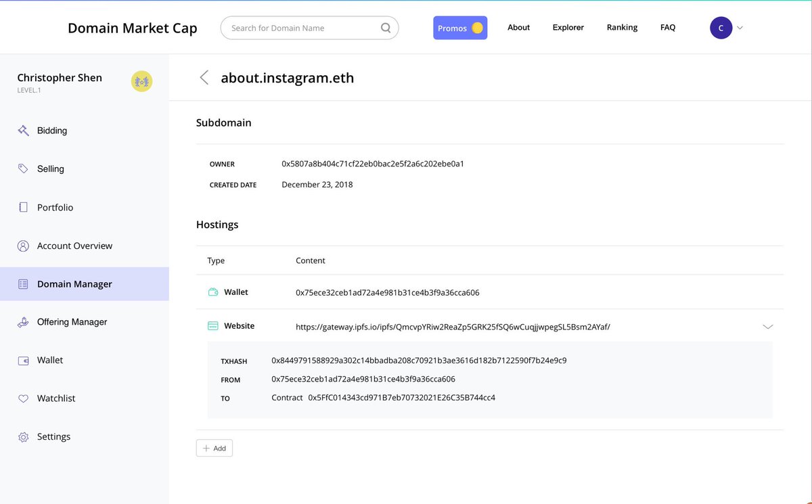Screen dimensions: 812x504
Task: Click the Wallet sidebar icon
Action: click(x=23, y=361)
